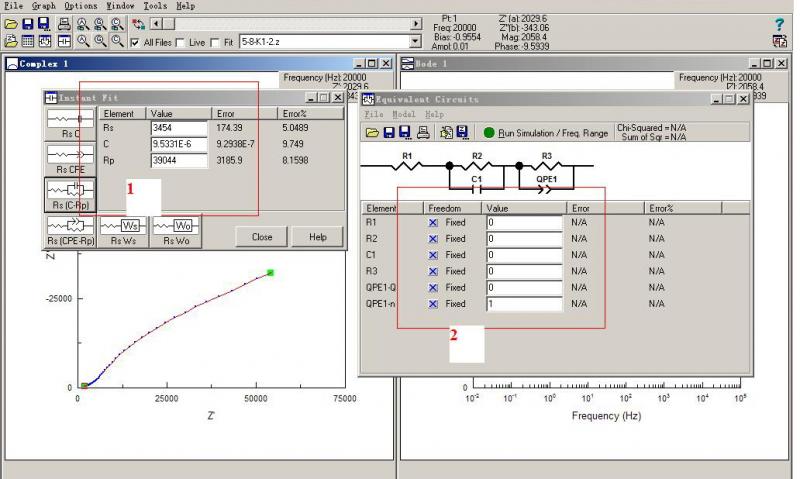Toggle Fixed freedom setting for QPE1-n
Screen dimensions: 800x479
pos(434,303)
